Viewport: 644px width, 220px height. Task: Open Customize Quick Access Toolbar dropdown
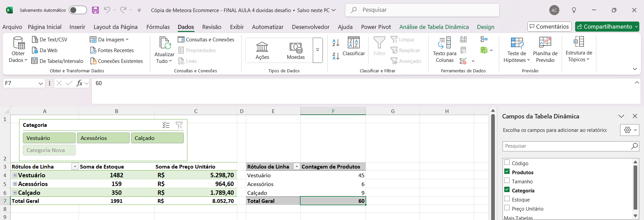point(139,10)
